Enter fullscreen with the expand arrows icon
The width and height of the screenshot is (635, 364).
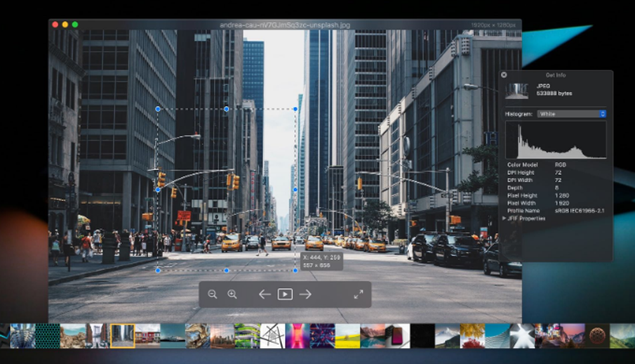[x=358, y=294]
